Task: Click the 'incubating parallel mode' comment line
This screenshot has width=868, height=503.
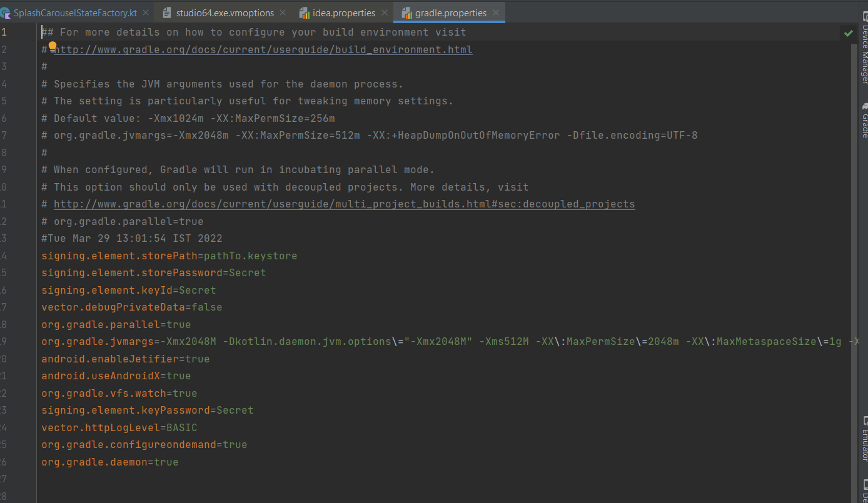Action: coord(238,169)
